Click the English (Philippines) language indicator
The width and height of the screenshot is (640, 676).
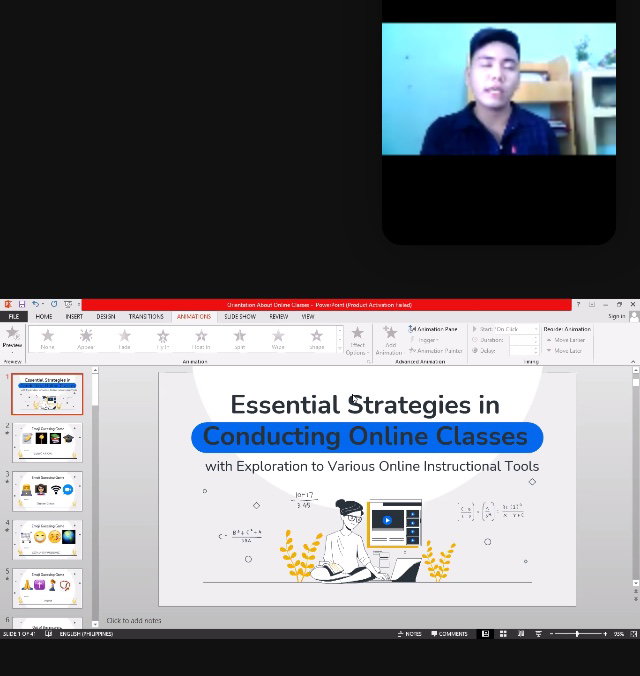[x=86, y=634]
